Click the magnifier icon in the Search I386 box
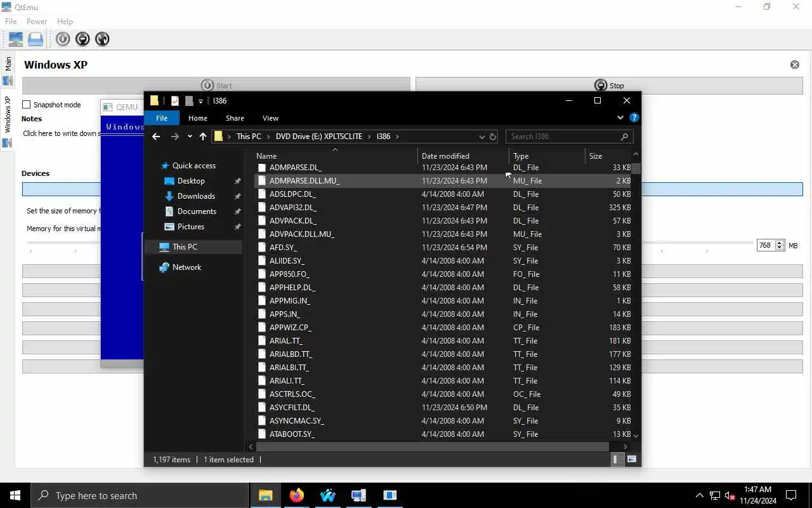 pos(624,137)
